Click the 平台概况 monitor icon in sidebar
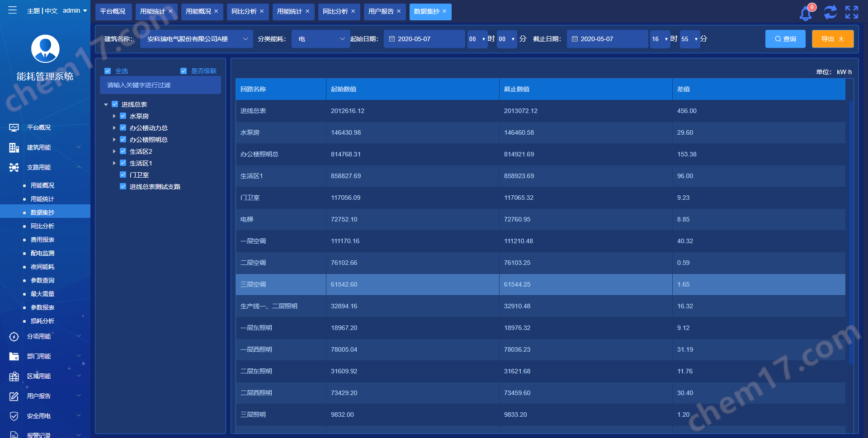 [14, 128]
